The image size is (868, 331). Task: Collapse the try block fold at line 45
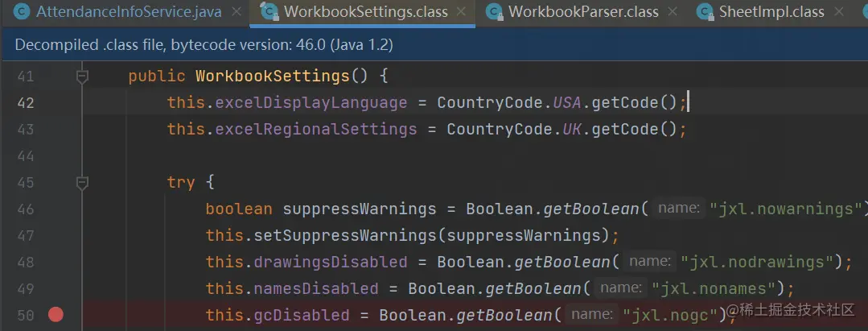tap(83, 182)
